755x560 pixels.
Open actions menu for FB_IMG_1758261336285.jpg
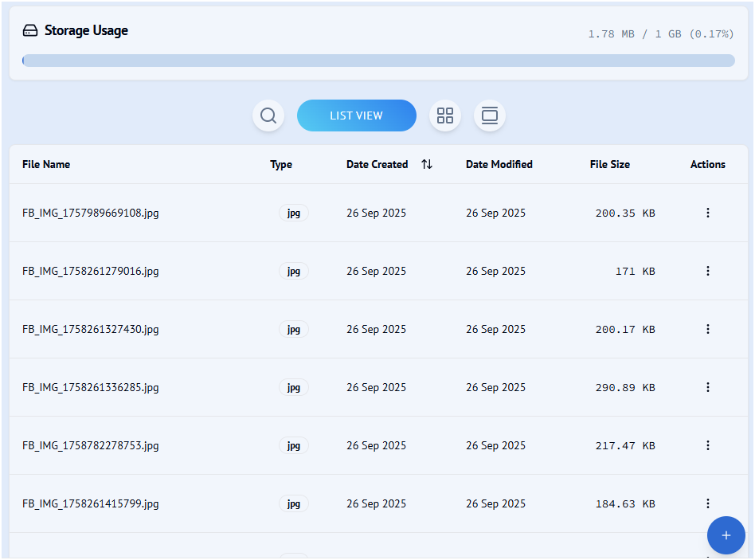707,387
